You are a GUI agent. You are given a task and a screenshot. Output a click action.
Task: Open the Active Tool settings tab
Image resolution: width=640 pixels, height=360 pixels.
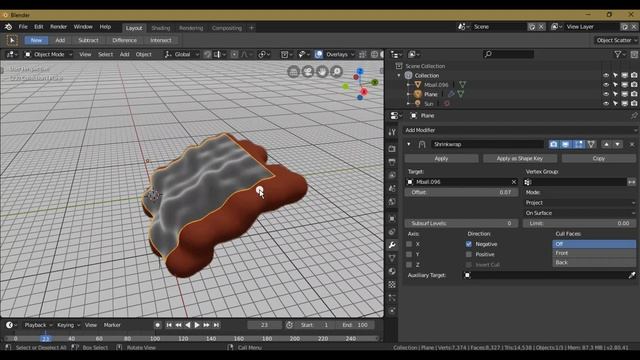click(392, 132)
